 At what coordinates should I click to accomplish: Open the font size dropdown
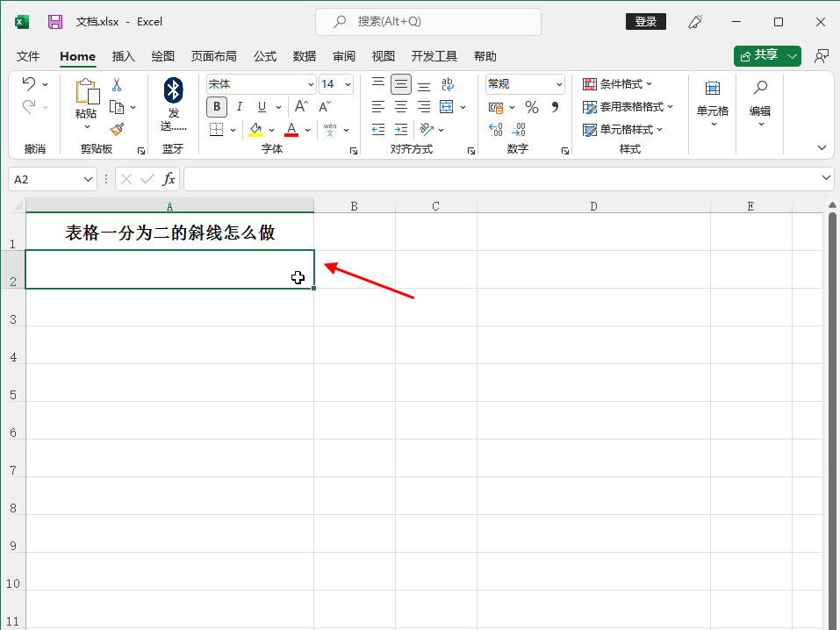348,84
